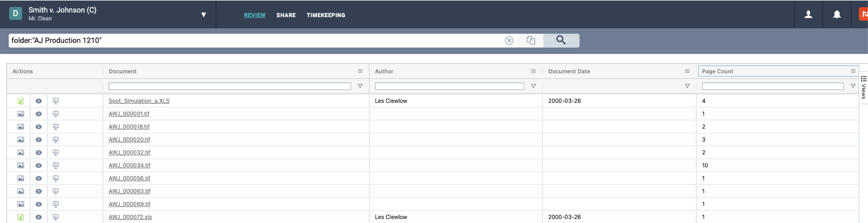Open the AWJ_000056.tif document link
This screenshot has height=223, width=868.
[x=129, y=178]
